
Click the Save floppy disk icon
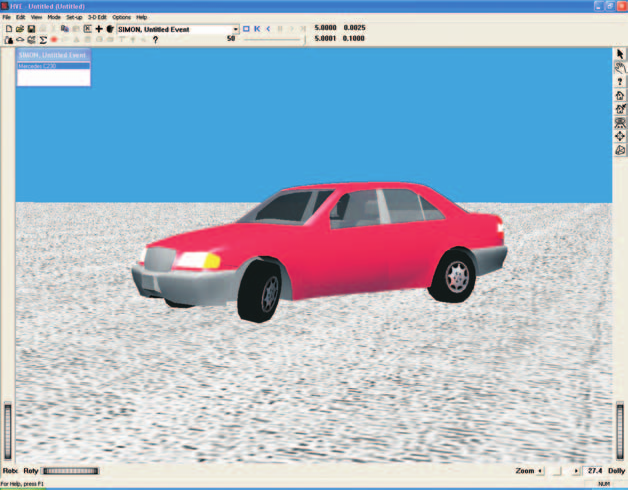[x=31, y=29]
